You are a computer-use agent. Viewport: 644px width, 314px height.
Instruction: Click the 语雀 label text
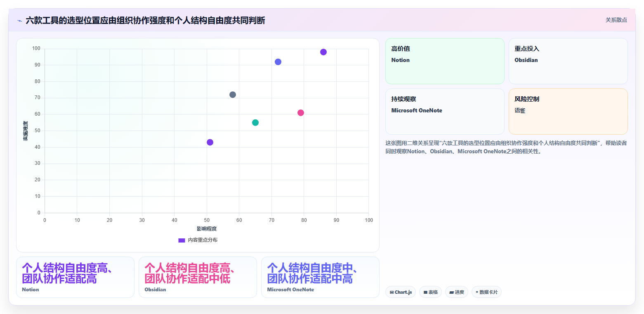tap(520, 111)
